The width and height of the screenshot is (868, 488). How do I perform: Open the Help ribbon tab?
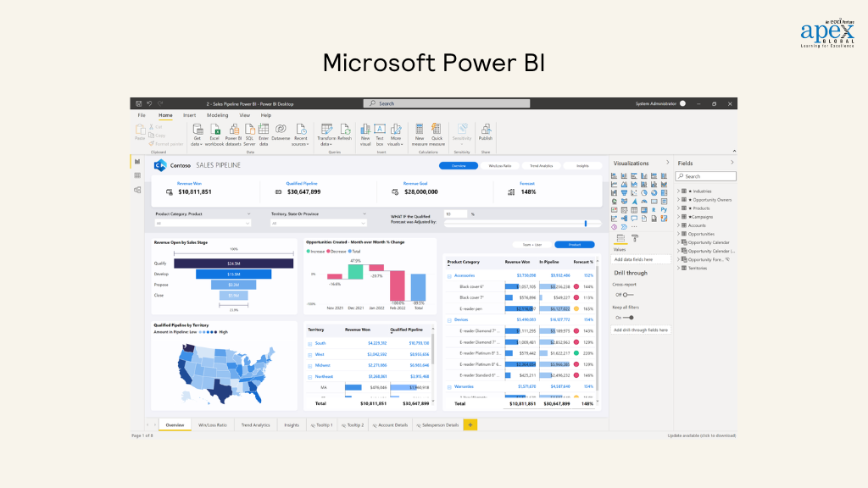pyautogui.click(x=265, y=115)
